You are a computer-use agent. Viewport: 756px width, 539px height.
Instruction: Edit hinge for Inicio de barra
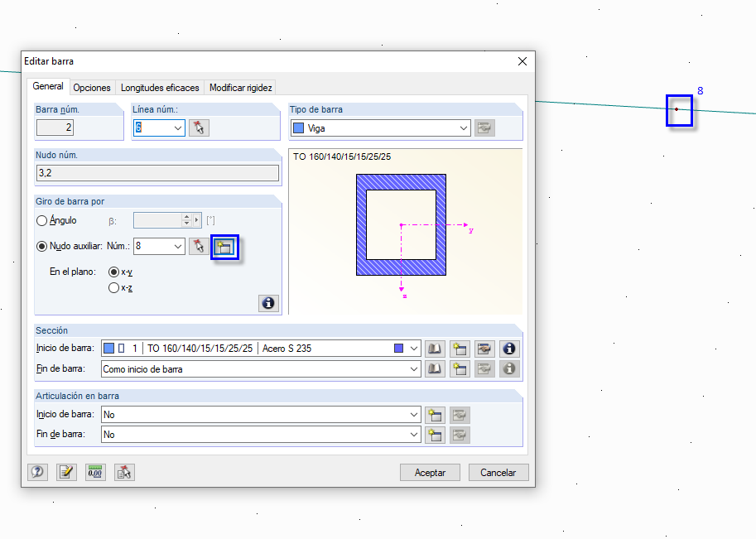(x=460, y=415)
